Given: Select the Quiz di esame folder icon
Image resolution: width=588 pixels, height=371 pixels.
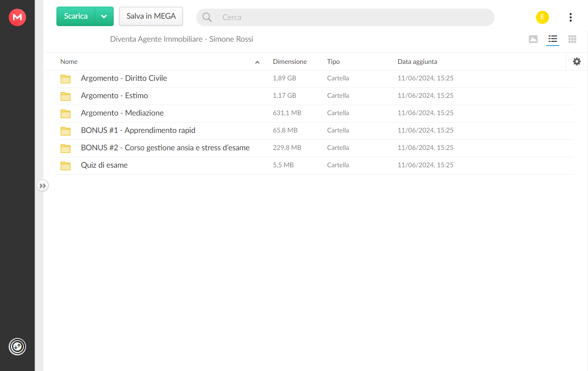Looking at the screenshot, I should (x=66, y=166).
